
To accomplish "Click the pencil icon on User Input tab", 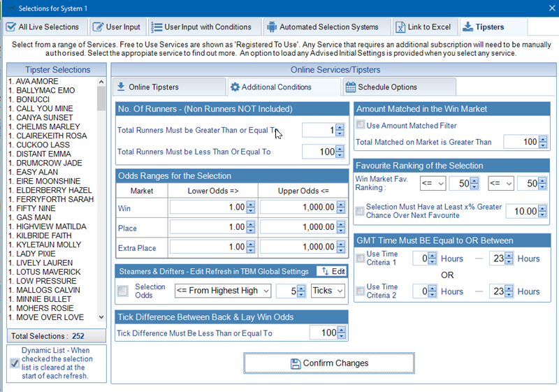I will coord(98,27).
